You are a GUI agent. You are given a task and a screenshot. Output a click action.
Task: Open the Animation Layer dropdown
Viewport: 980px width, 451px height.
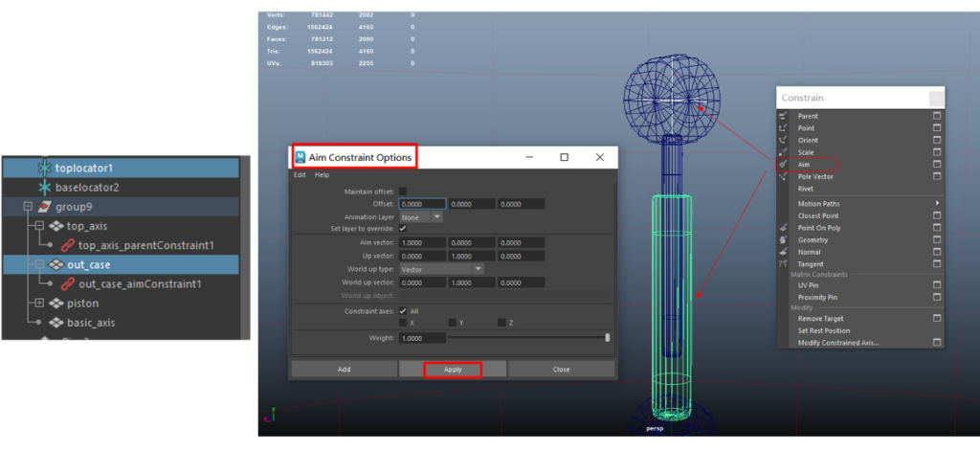(421, 217)
